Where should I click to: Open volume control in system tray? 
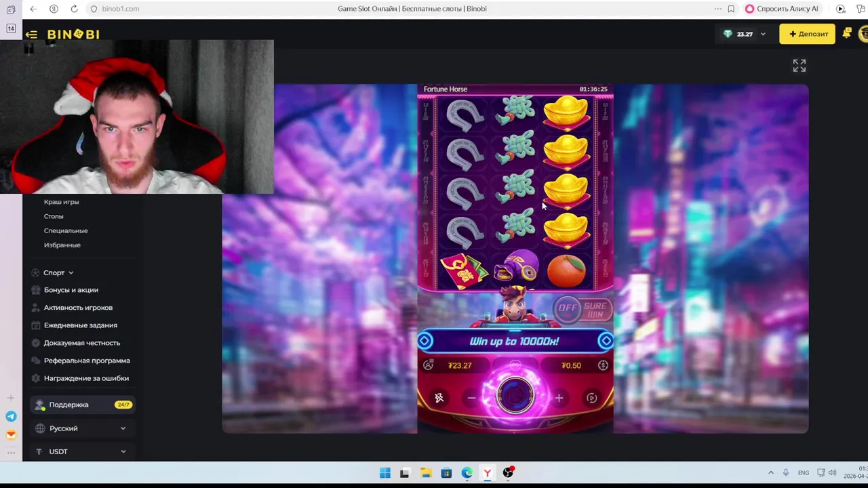point(832,472)
